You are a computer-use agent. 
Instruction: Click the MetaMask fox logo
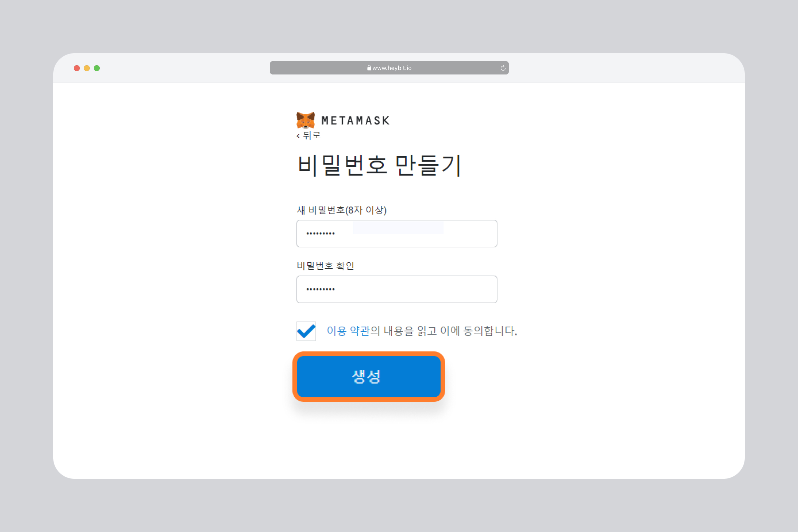(x=305, y=120)
